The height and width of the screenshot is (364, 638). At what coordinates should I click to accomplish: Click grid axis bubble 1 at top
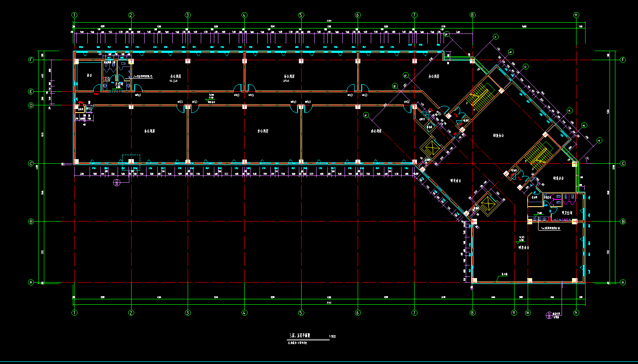[75, 15]
